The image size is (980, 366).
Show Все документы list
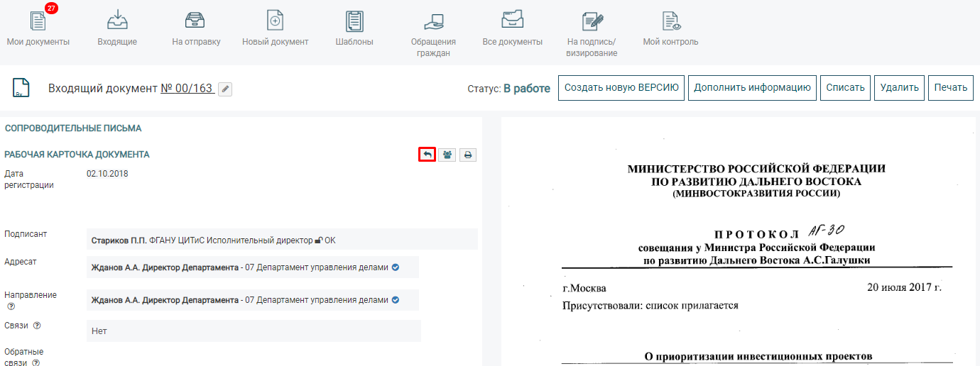[512, 28]
